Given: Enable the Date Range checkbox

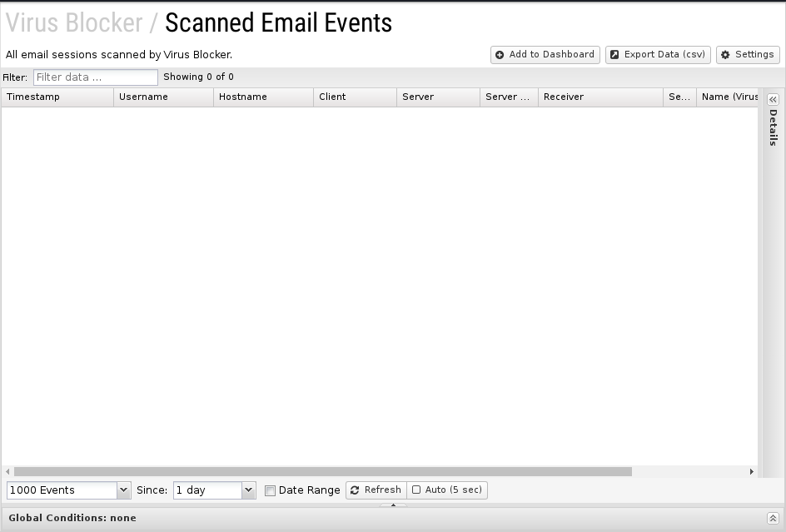Looking at the screenshot, I should point(270,490).
